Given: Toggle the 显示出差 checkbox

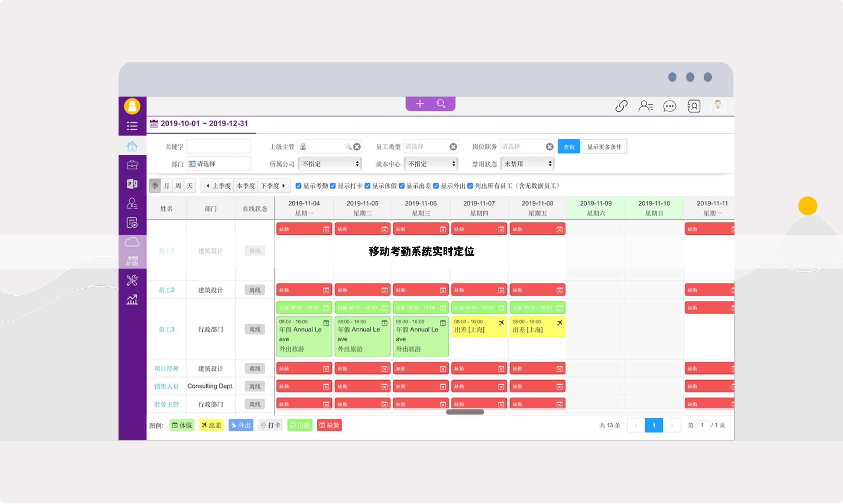Looking at the screenshot, I should pos(402,186).
